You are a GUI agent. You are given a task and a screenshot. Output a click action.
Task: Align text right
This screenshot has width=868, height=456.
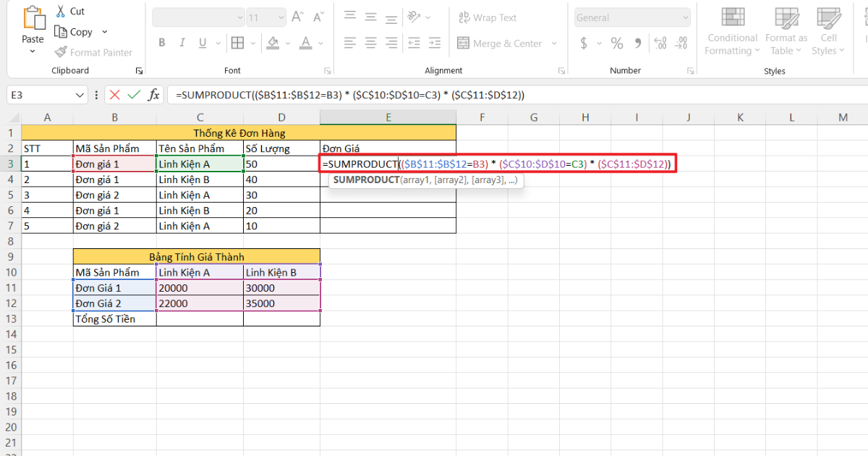(391, 43)
